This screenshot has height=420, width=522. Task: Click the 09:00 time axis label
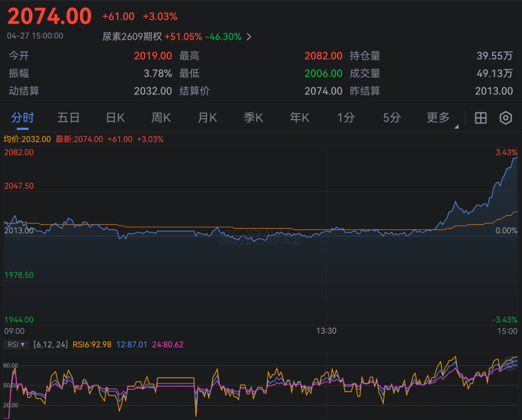tap(14, 331)
